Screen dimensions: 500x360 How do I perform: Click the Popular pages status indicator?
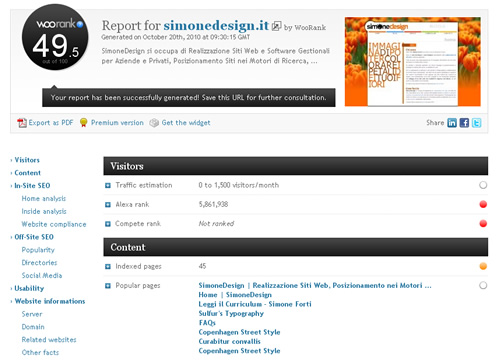pyautogui.click(x=483, y=285)
